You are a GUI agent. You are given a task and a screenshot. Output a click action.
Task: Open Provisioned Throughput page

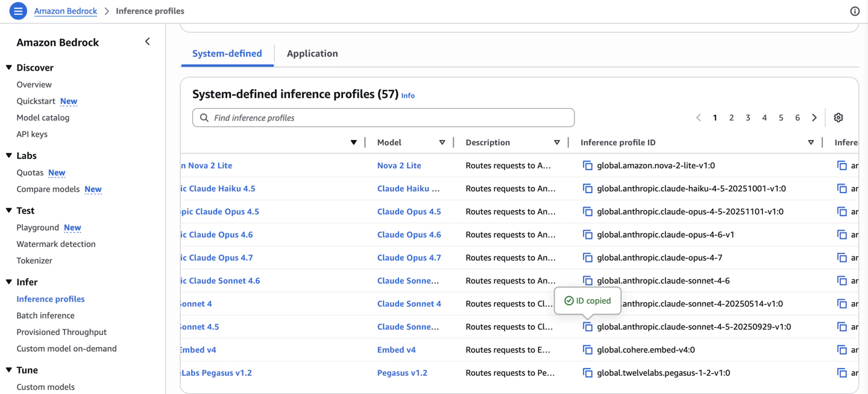click(x=61, y=332)
